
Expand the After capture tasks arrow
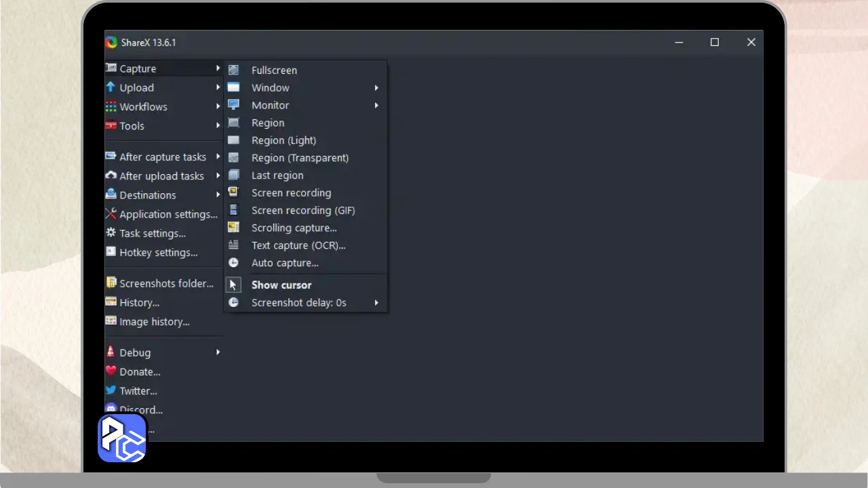coord(218,157)
